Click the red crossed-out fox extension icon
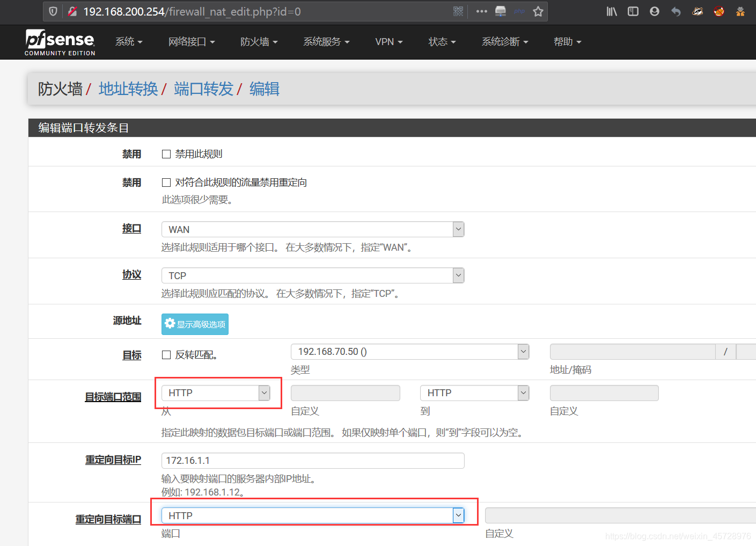This screenshot has width=756, height=546. [719, 11]
